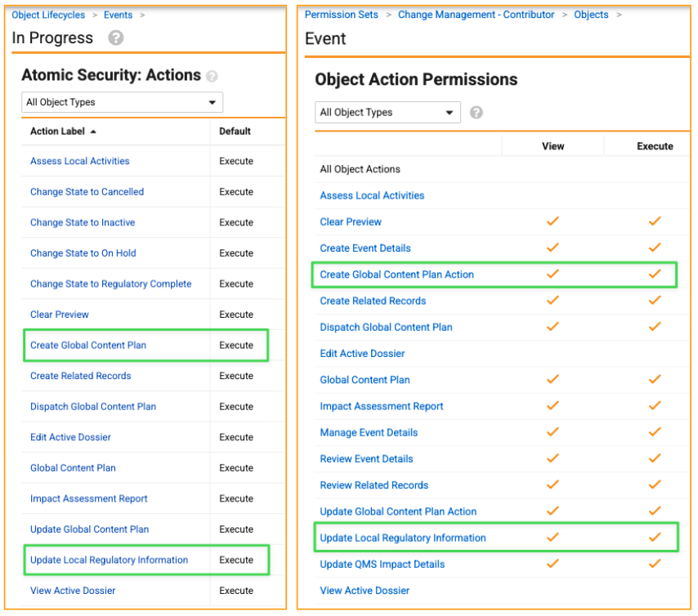Go to Object Lifecycles breadcrumb
This screenshot has width=698, height=616.
point(48,16)
